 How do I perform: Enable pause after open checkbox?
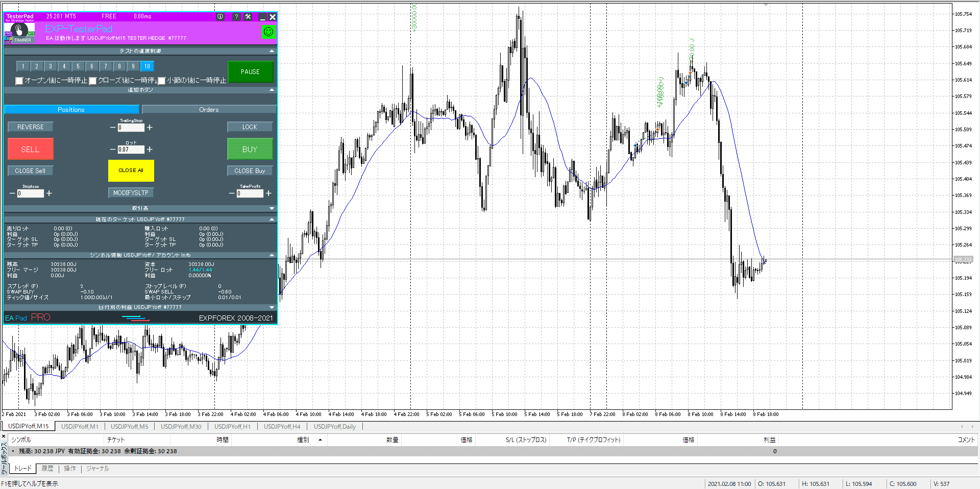tap(19, 81)
